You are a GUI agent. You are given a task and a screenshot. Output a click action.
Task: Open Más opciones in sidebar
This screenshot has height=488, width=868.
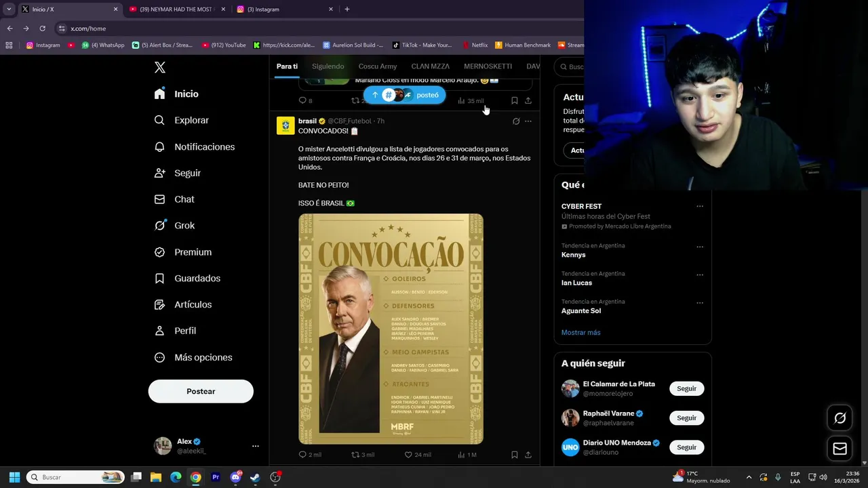coord(193,357)
